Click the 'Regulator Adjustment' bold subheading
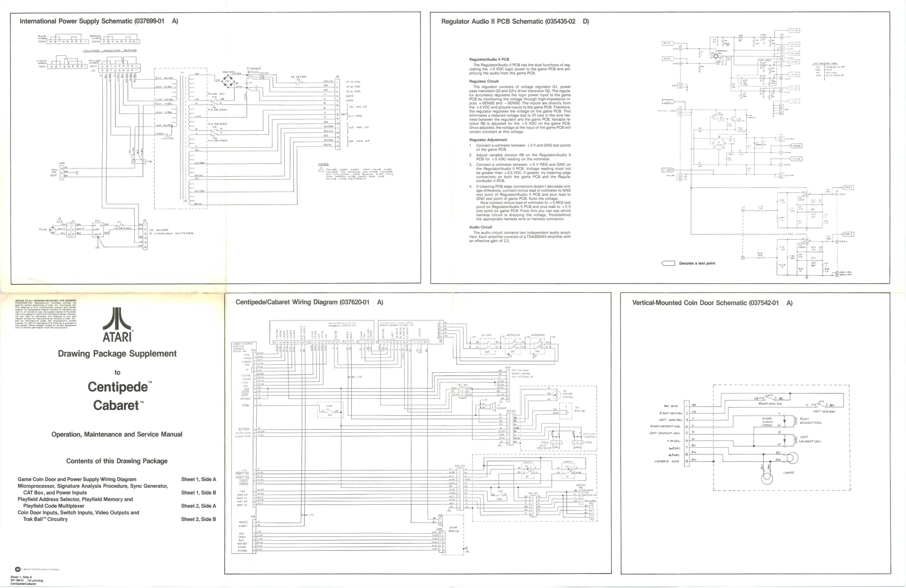Image resolution: width=906 pixels, height=588 pixels. coord(488,140)
